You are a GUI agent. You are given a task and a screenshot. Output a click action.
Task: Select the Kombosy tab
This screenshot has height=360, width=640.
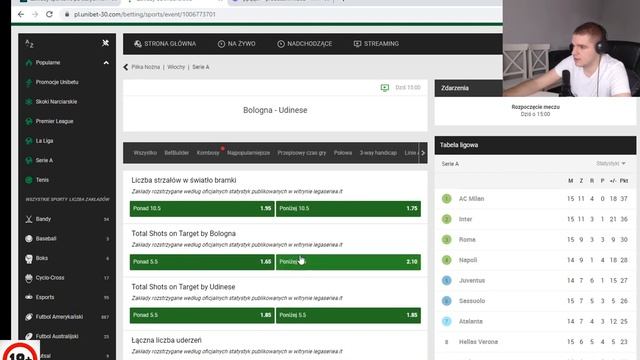tap(208, 153)
